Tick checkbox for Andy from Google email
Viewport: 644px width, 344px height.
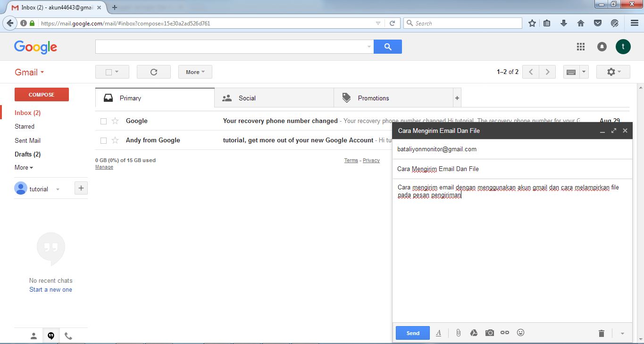tap(104, 140)
